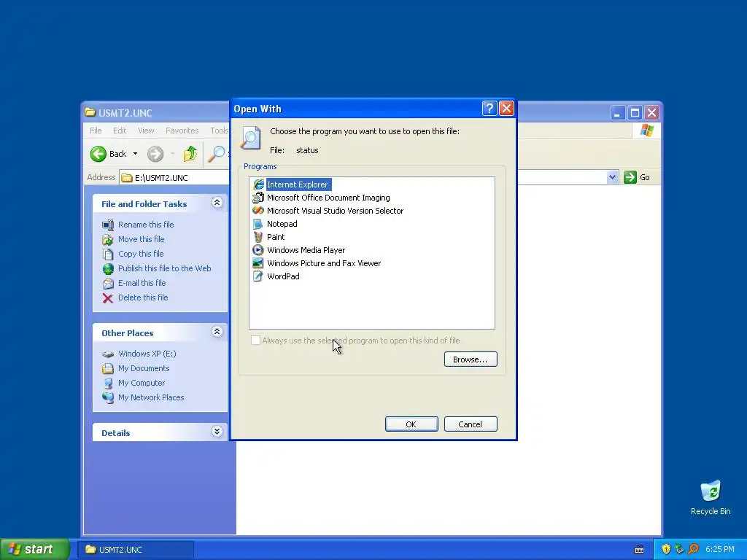Click the red X Delete icon

click(x=108, y=298)
